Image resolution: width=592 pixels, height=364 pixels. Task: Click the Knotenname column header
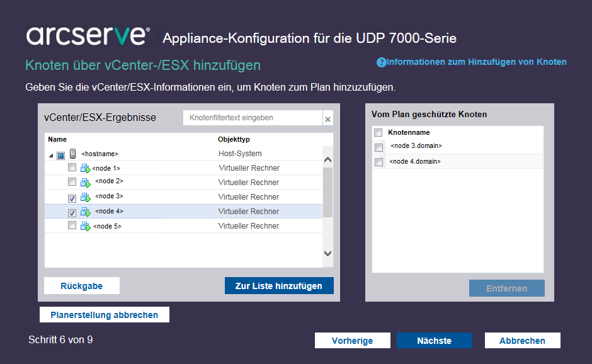click(x=409, y=132)
